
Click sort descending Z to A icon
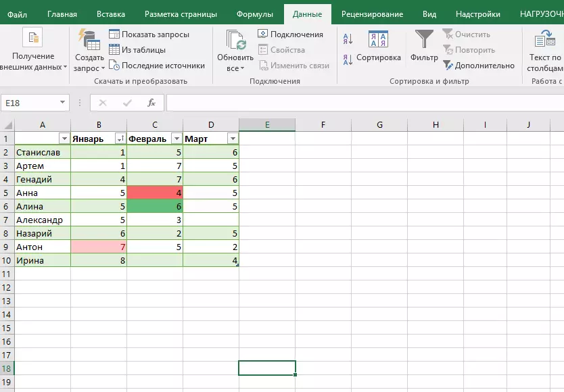348,59
